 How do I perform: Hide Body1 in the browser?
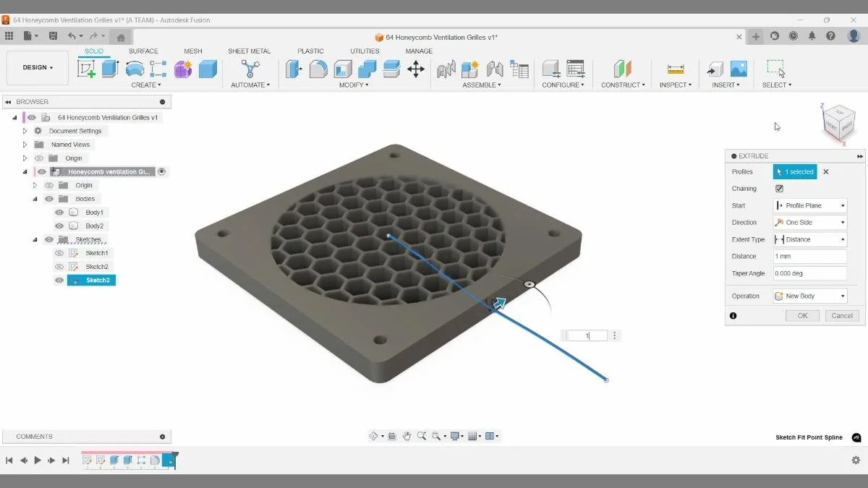click(x=59, y=212)
